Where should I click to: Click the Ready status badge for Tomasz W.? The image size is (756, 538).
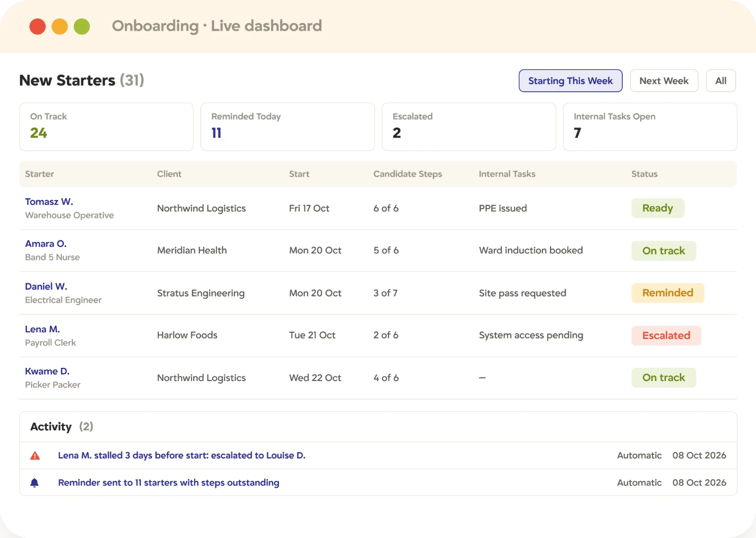coord(658,208)
